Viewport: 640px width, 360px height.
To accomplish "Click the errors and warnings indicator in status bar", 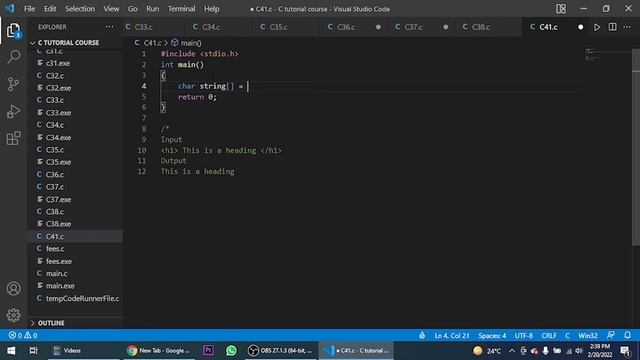I will (x=23, y=336).
